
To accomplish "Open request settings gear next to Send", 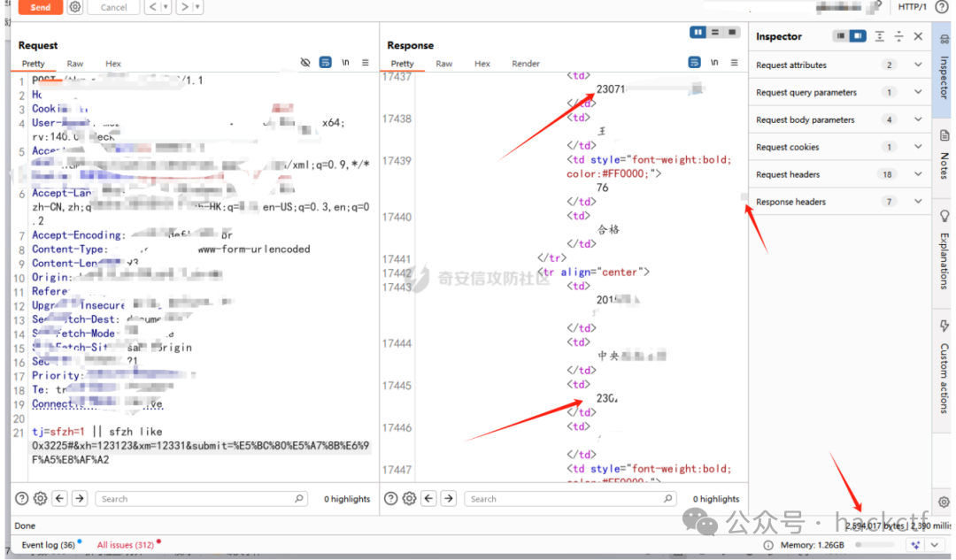I will tap(75, 7).
